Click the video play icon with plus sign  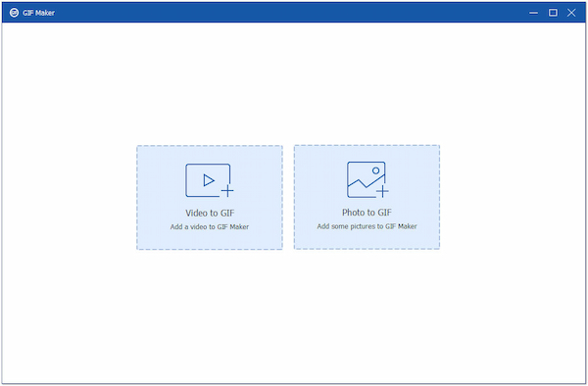(210, 180)
